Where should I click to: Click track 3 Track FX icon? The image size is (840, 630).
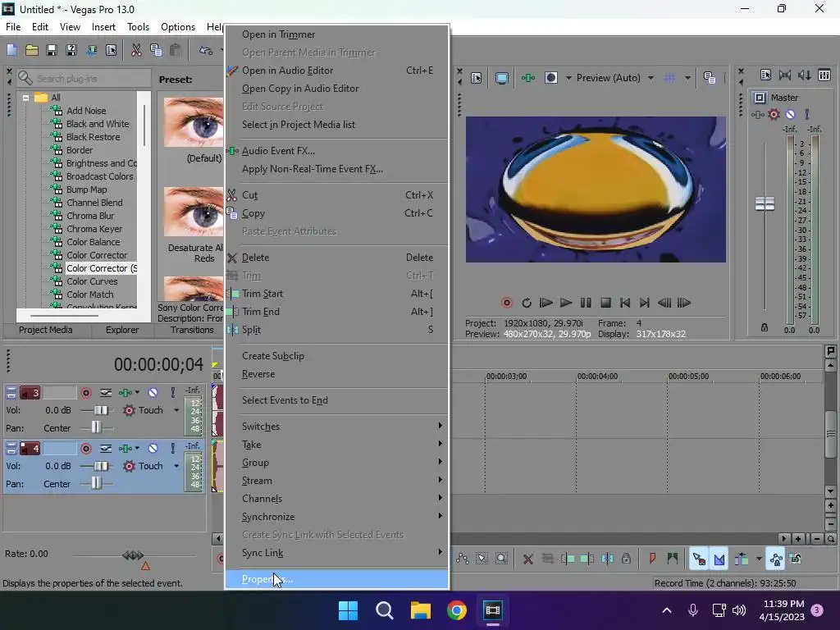[x=126, y=393]
